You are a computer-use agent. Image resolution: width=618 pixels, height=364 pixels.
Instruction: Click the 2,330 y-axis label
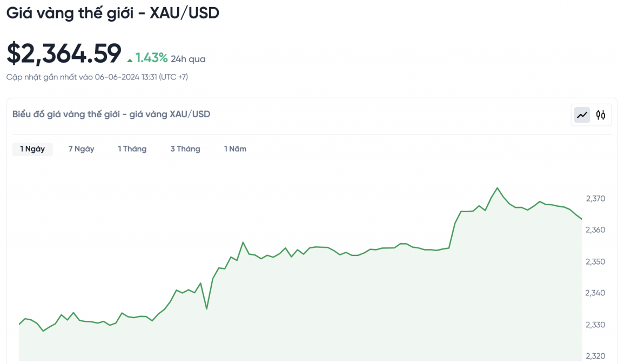[x=595, y=325]
